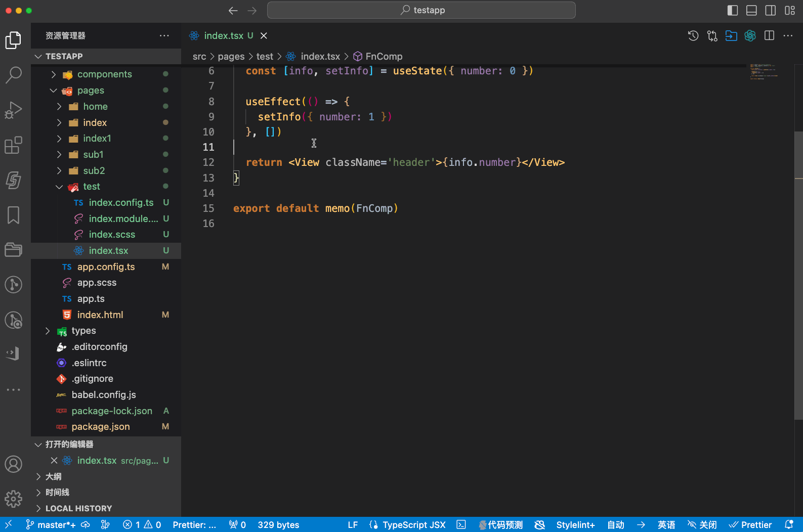Open the Explorer view in activity bar
Image resolution: width=803 pixels, height=532 pixels.
coord(13,40)
